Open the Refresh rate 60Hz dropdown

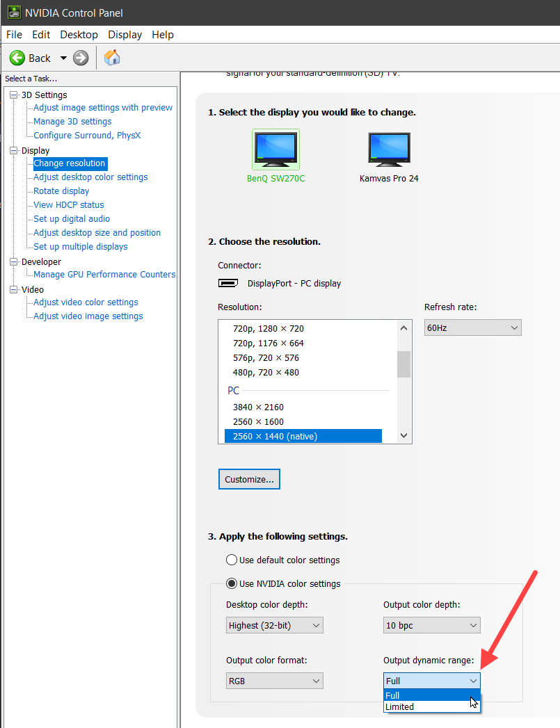(473, 327)
